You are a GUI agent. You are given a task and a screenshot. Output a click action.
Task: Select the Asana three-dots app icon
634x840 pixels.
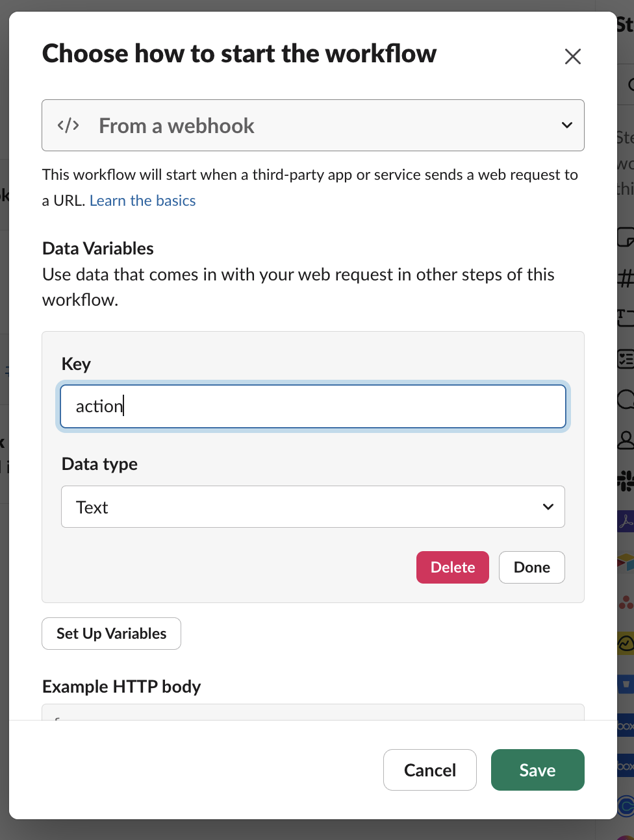point(626,603)
